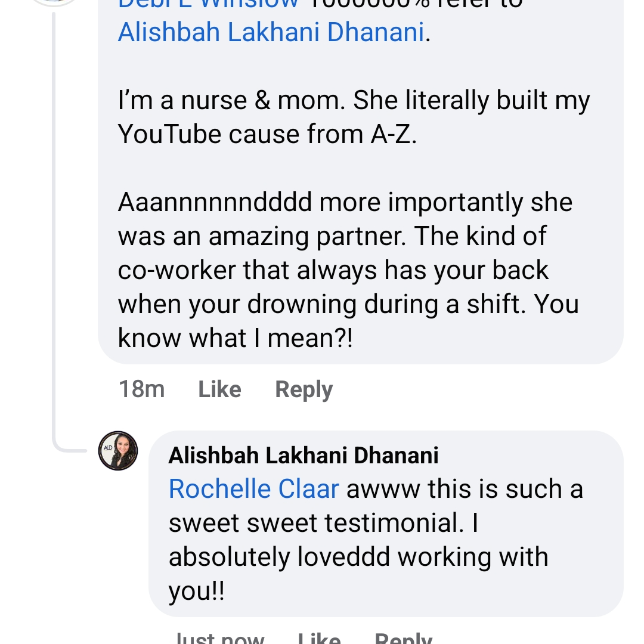The height and width of the screenshot is (644, 644).
Task: Click the bold Alishbah Lakhani Dhanani author name
Action: (304, 456)
